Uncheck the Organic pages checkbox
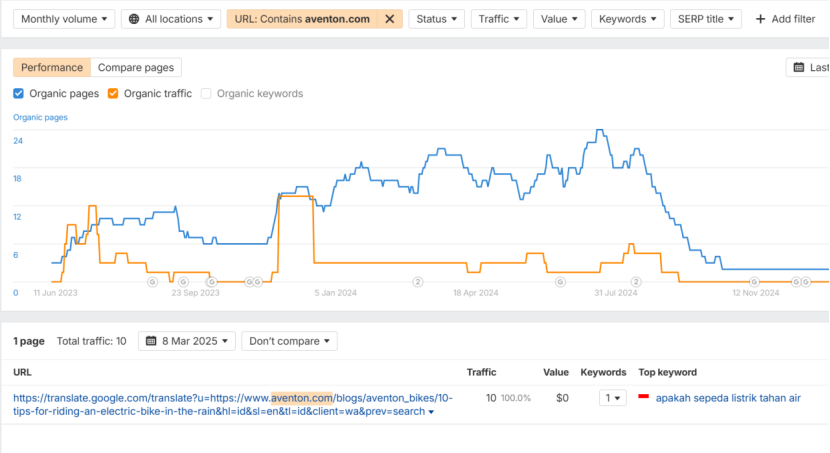Viewport: 830px width, 453px height. coord(19,94)
